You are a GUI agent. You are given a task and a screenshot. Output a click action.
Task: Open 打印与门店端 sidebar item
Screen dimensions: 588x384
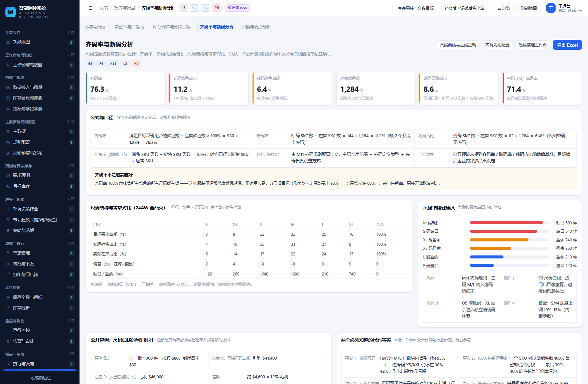(40, 275)
